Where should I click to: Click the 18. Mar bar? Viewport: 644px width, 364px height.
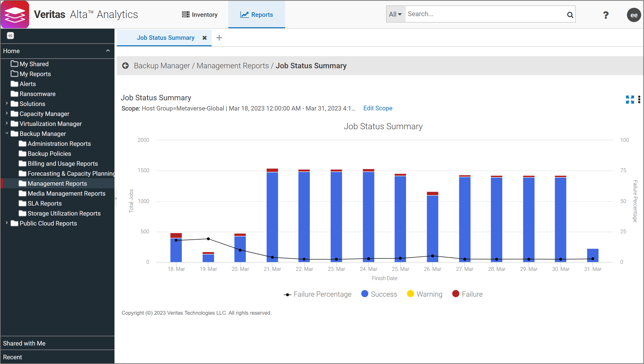[x=176, y=248]
